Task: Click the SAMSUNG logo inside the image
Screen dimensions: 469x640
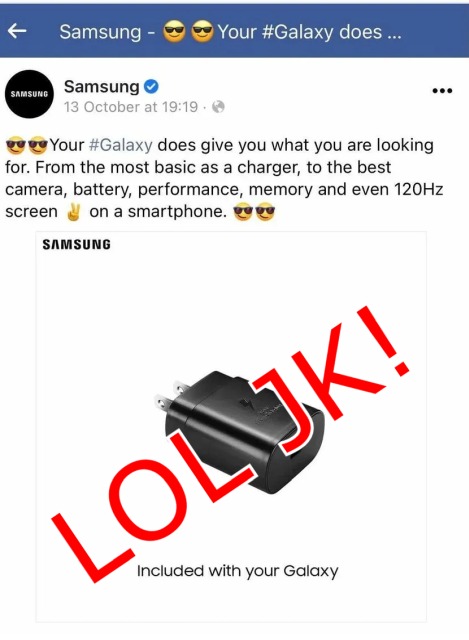Action: tap(76, 244)
